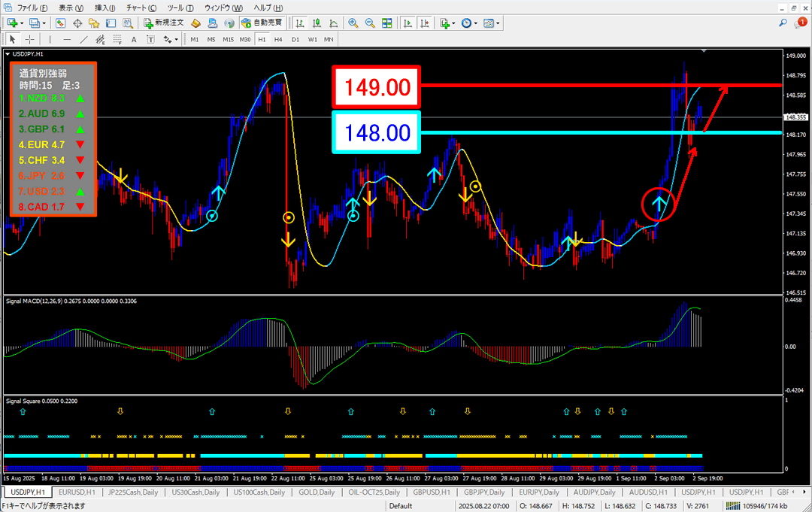Switch to bar chart display
The image size is (812, 512).
tap(300, 23)
